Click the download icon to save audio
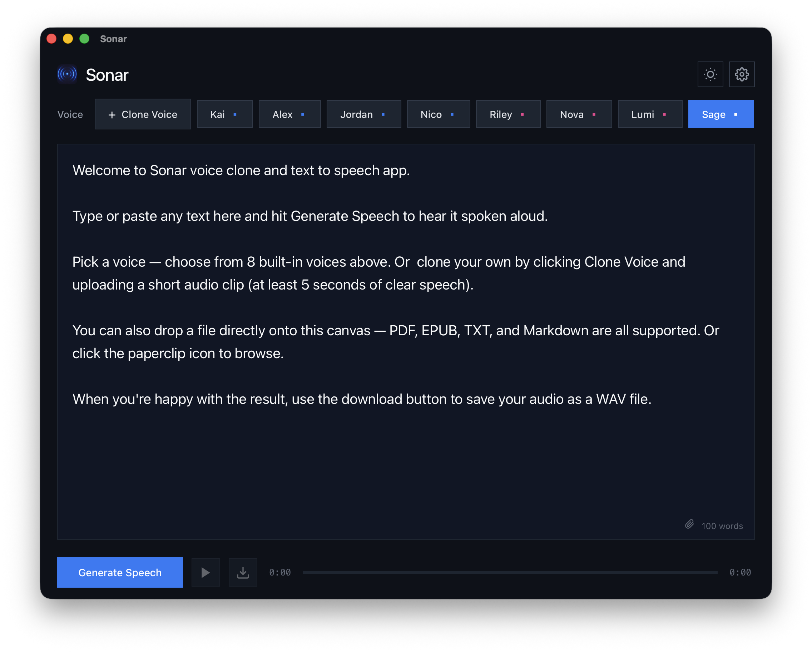This screenshot has height=652, width=812. tap(243, 572)
